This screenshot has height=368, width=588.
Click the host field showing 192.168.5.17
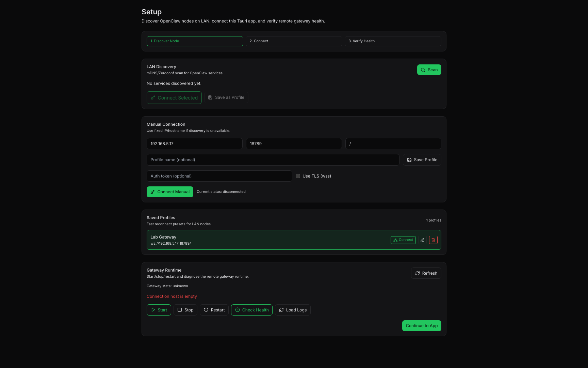point(194,143)
